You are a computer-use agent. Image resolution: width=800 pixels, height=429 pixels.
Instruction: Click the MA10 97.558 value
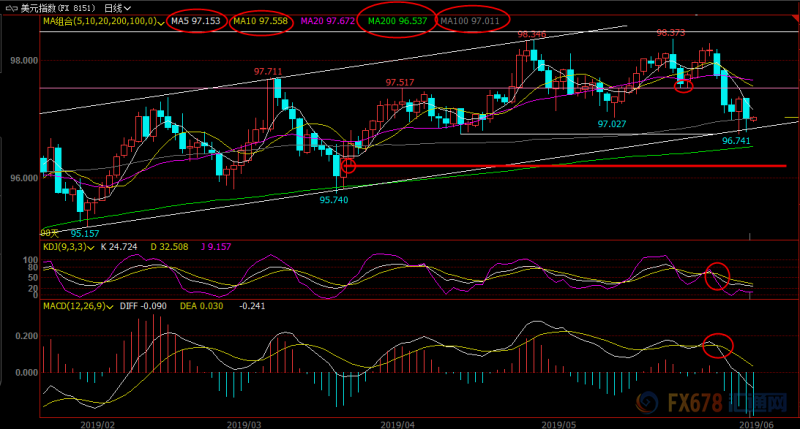click(261, 21)
